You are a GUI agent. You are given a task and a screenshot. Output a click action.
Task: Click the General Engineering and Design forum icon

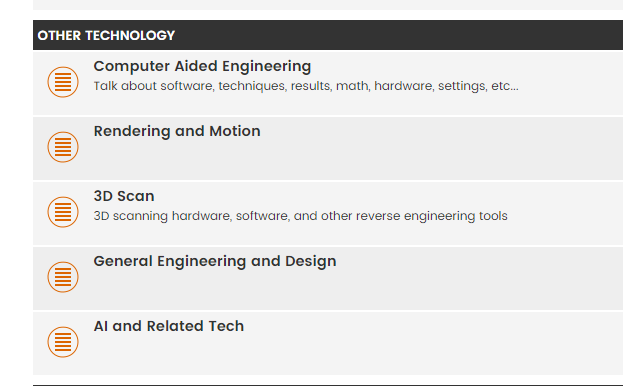pyautogui.click(x=63, y=277)
